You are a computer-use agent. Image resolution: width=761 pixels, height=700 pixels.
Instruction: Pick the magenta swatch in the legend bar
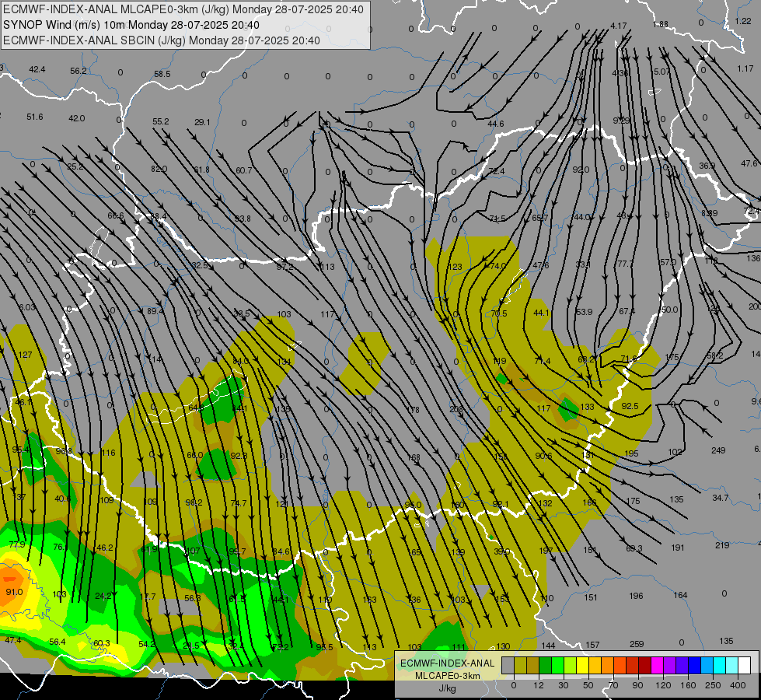pyautogui.click(x=658, y=665)
